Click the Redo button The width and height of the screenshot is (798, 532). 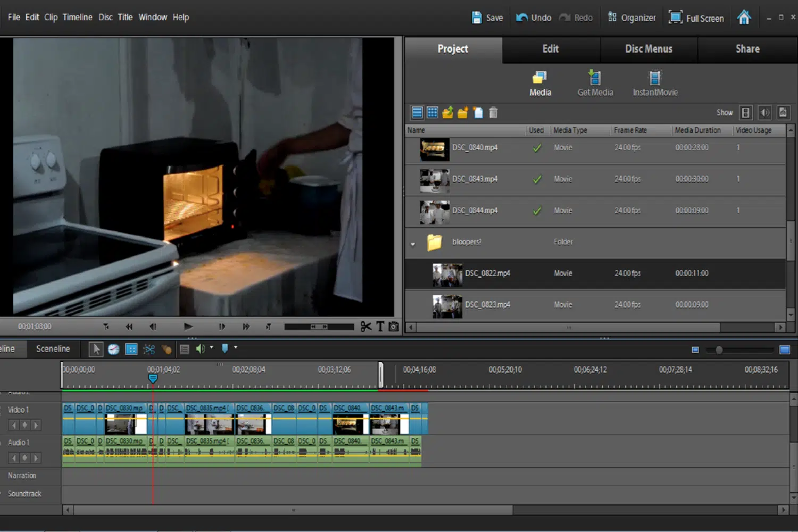576,18
